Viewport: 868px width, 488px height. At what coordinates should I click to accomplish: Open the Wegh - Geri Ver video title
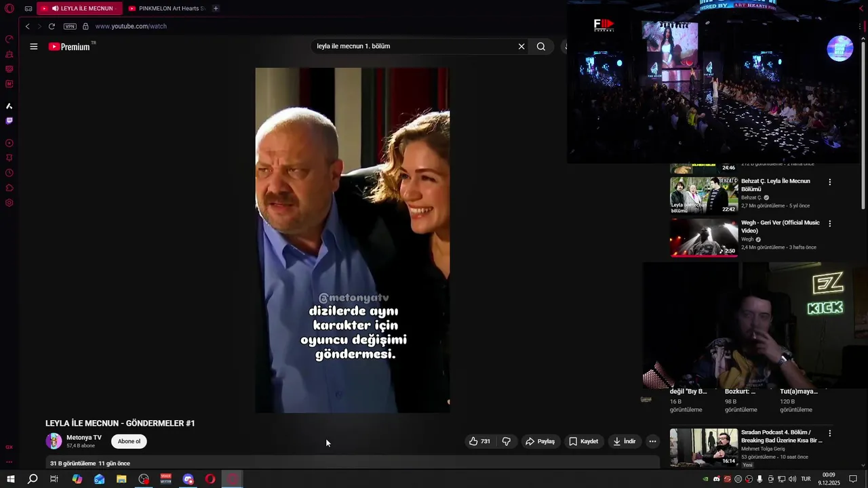(x=780, y=226)
